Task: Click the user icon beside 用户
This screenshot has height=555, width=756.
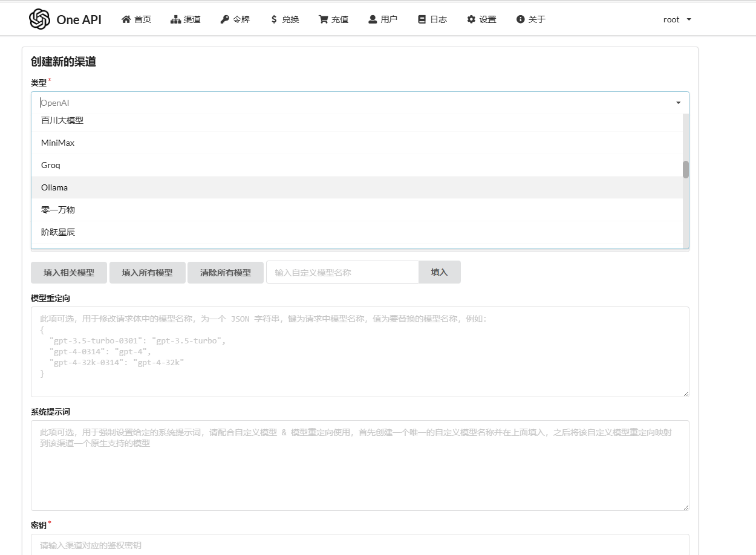Action: point(373,19)
